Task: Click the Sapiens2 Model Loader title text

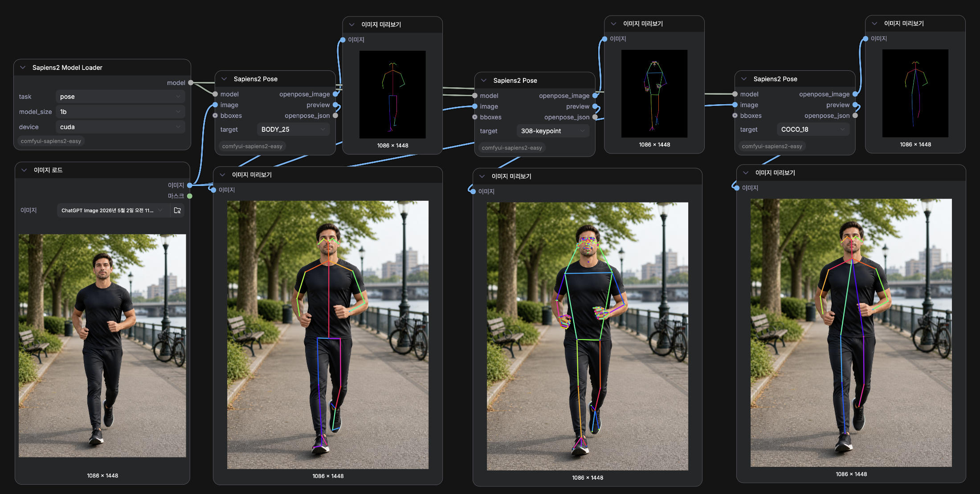Action: pos(67,68)
